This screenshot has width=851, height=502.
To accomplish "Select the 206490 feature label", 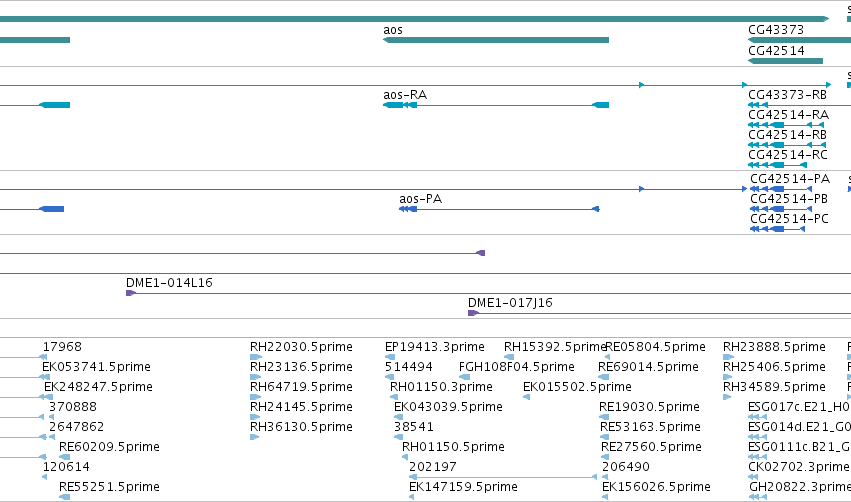I will coord(626,467).
